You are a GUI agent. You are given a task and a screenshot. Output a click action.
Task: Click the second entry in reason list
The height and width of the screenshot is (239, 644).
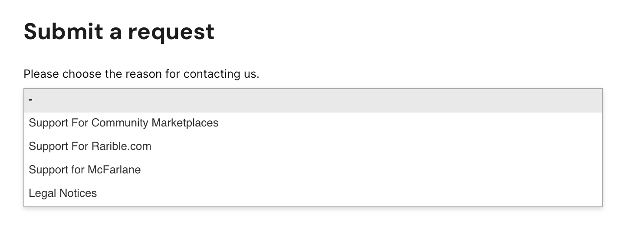124,123
